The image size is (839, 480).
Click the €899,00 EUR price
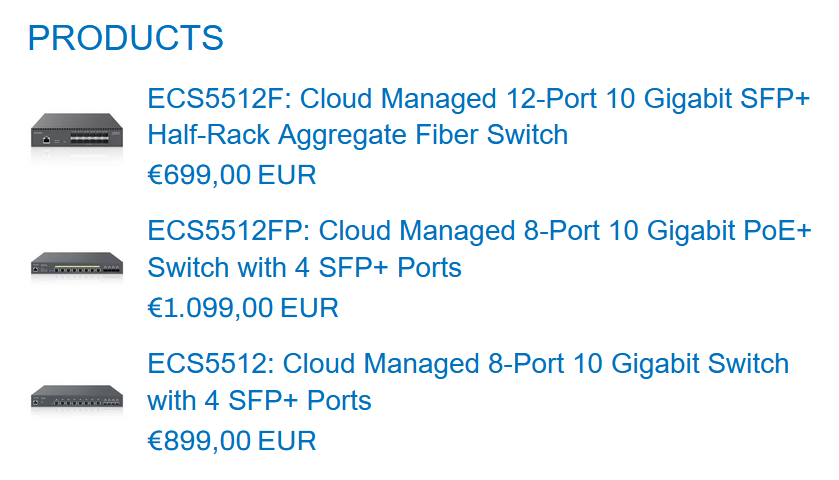tap(231, 439)
